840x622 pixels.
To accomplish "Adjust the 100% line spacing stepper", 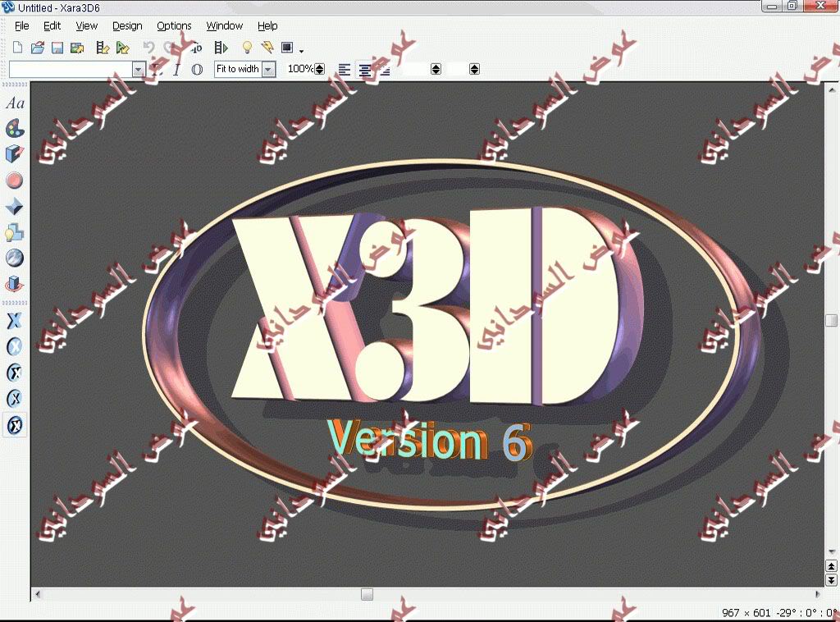I will coord(320,69).
